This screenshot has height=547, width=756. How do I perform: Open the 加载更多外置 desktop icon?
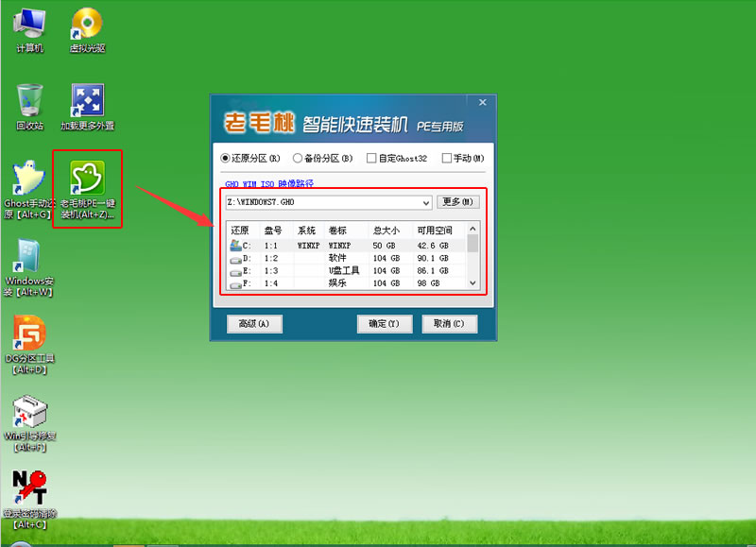click(87, 107)
